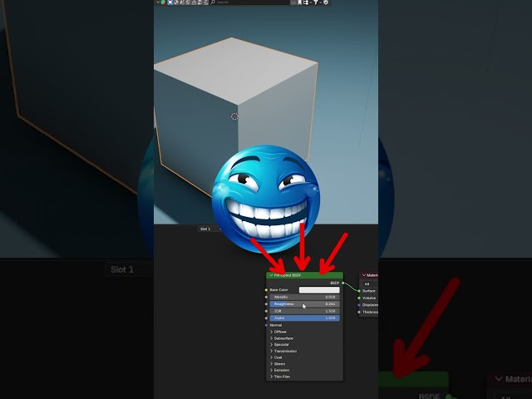
Task: Click the 'Base Color' label text
Action: pos(278,290)
